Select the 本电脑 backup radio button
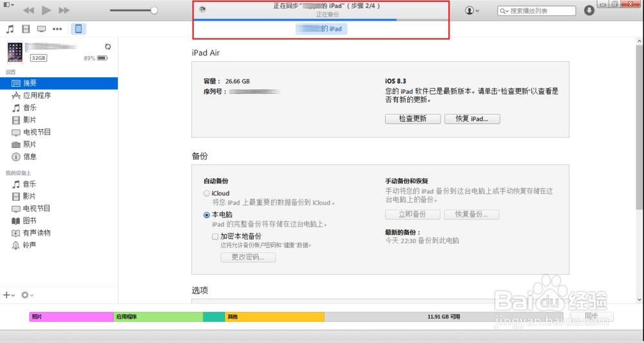Viewport: 644px width, 343px height. tap(207, 215)
